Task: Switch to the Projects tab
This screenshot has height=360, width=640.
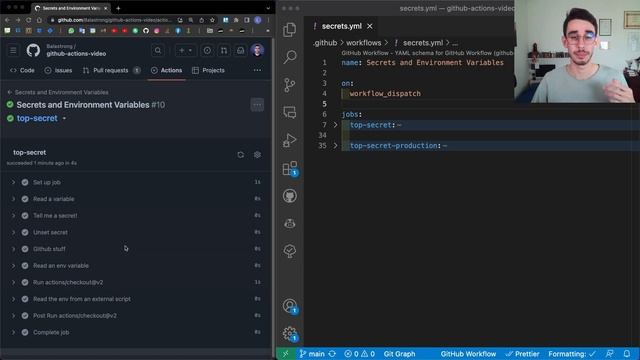Action: 209,70
